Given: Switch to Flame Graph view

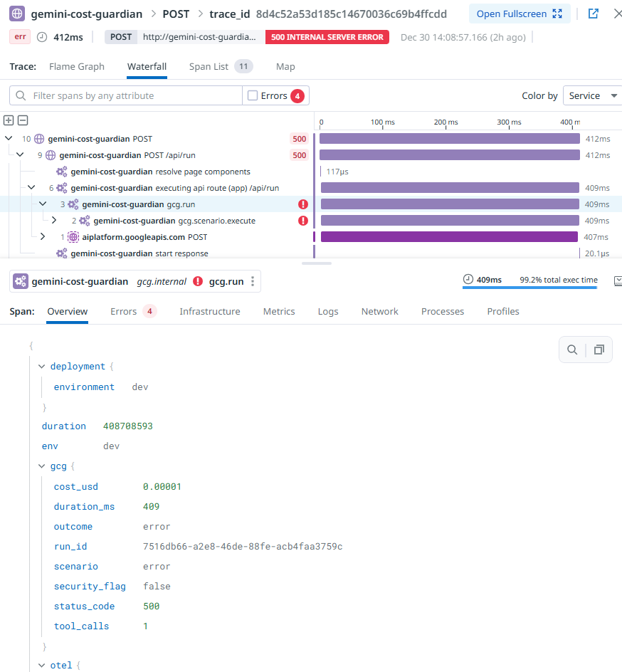Looking at the screenshot, I should [x=77, y=66].
